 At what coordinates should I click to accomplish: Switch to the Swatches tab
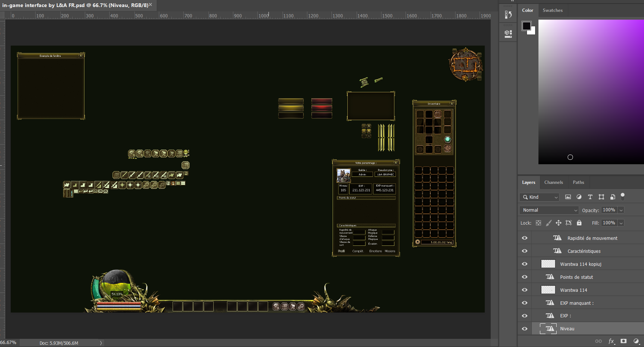[553, 10]
